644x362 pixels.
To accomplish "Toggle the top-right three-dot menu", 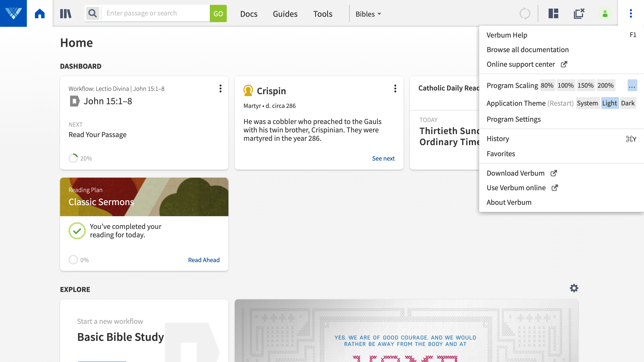I will pos(631,13).
